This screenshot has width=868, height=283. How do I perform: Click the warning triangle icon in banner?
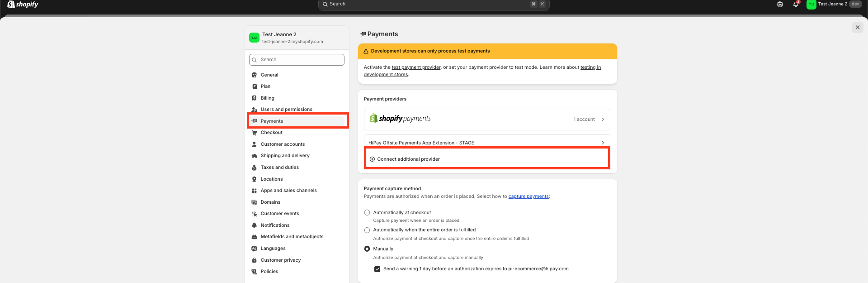[366, 51]
